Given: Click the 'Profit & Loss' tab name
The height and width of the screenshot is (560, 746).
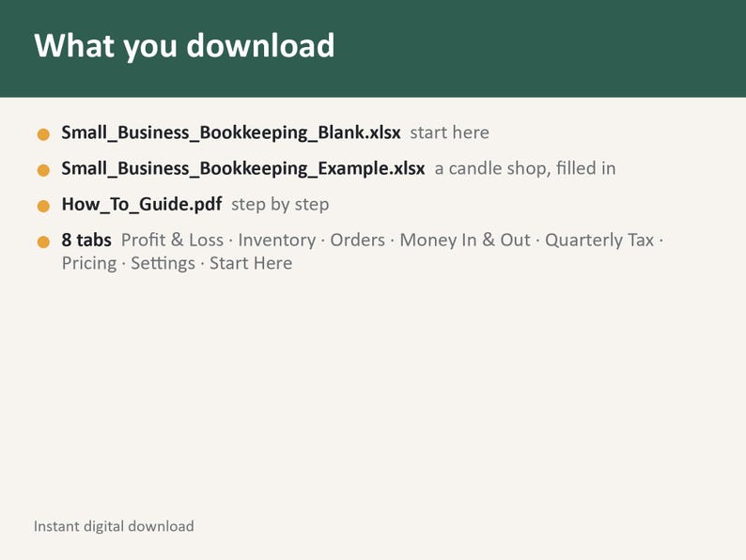Looking at the screenshot, I should [x=172, y=241].
